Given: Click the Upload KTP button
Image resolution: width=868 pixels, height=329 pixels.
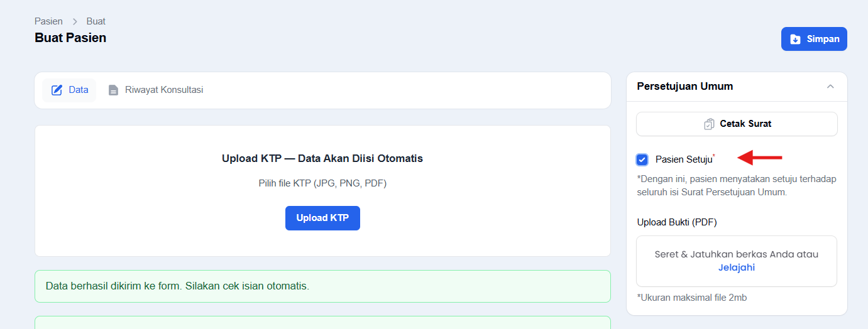Looking at the screenshot, I should pyautogui.click(x=322, y=218).
